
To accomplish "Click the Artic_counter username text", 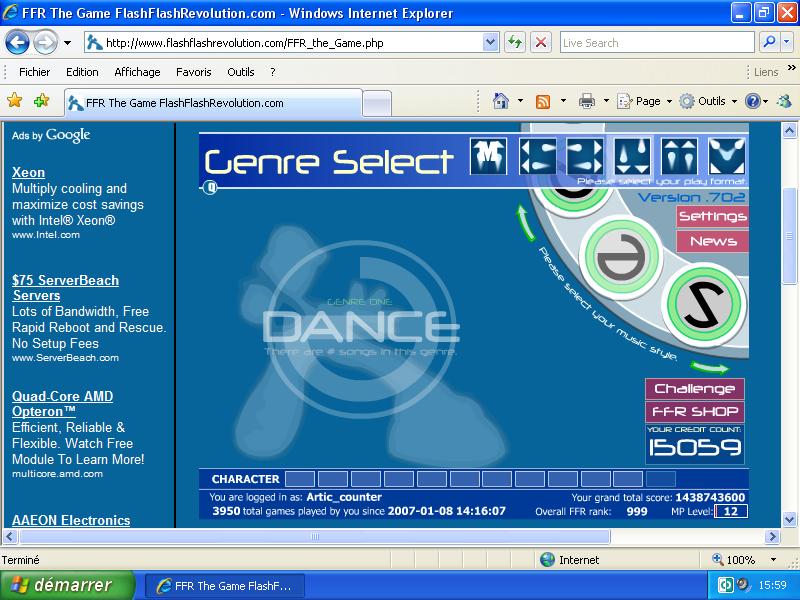I will [344, 497].
